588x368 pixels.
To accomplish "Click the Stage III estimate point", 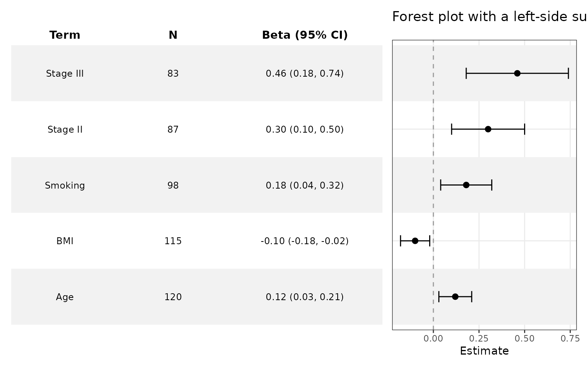I will [x=517, y=73].
